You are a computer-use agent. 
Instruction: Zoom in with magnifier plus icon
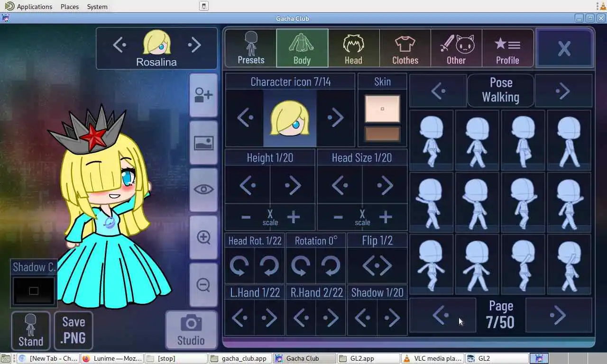click(x=203, y=237)
